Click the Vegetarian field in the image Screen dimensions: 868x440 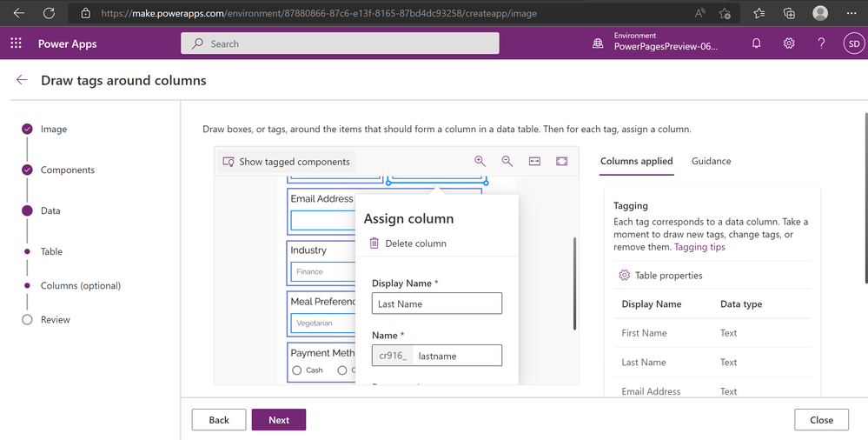click(323, 323)
